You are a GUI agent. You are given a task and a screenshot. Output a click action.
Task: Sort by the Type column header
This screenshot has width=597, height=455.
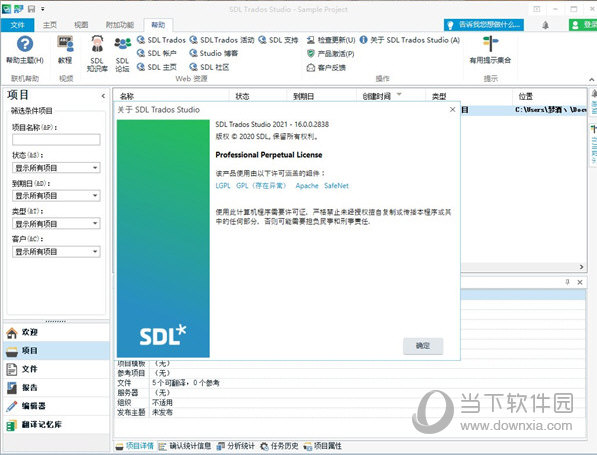point(469,96)
